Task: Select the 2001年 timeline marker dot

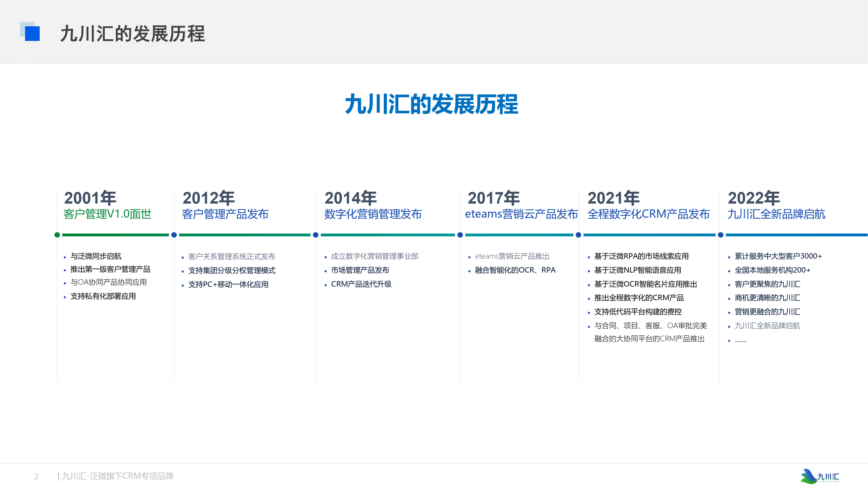Action: coord(57,235)
